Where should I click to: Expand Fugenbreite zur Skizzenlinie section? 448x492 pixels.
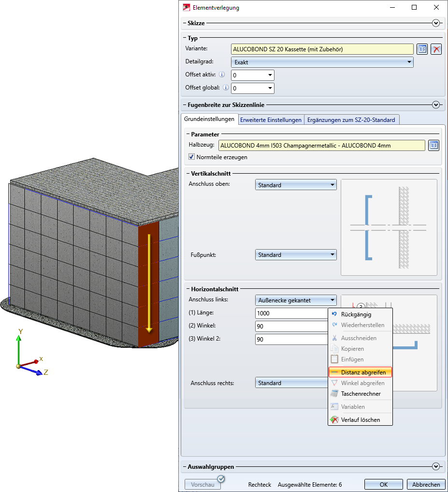pyautogui.click(x=436, y=104)
